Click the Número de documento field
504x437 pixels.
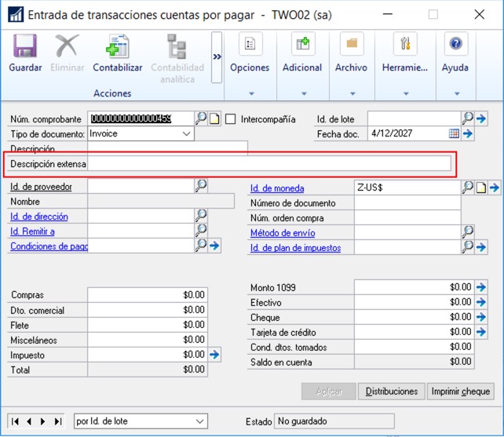407,203
